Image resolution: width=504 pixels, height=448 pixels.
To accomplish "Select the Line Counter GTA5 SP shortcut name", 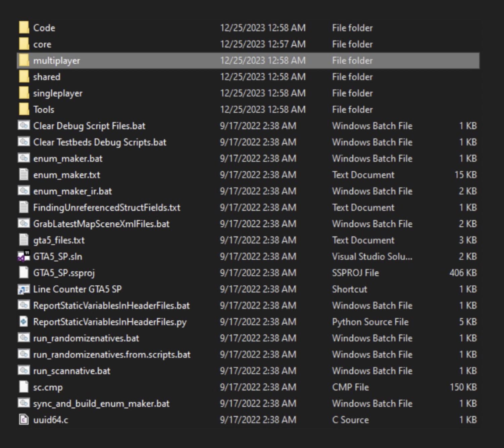I will pos(78,289).
